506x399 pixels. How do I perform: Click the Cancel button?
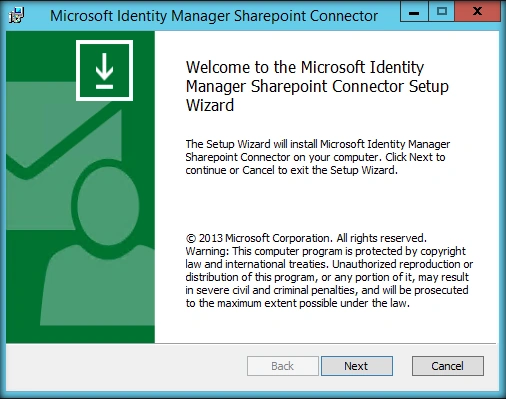448,366
